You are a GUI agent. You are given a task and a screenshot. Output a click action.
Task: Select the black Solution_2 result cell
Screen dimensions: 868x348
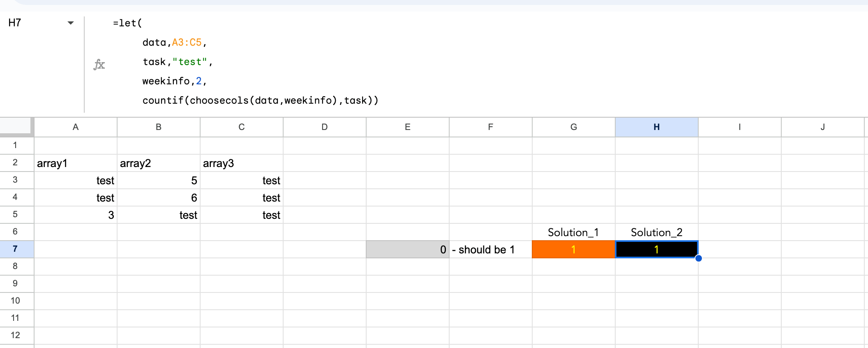pos(656,250)
